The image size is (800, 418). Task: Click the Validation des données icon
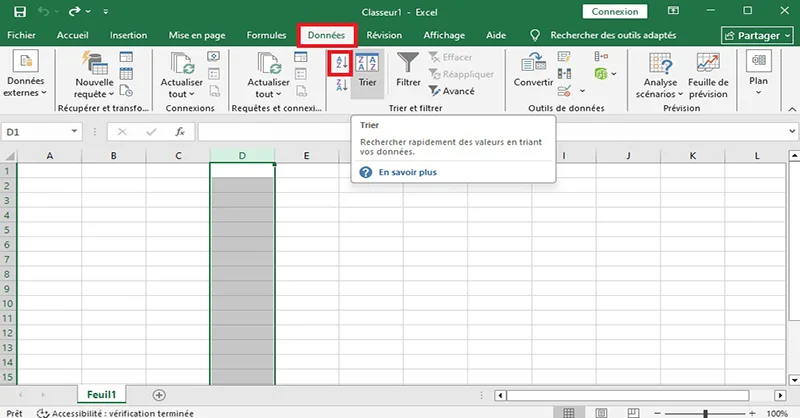564,91
